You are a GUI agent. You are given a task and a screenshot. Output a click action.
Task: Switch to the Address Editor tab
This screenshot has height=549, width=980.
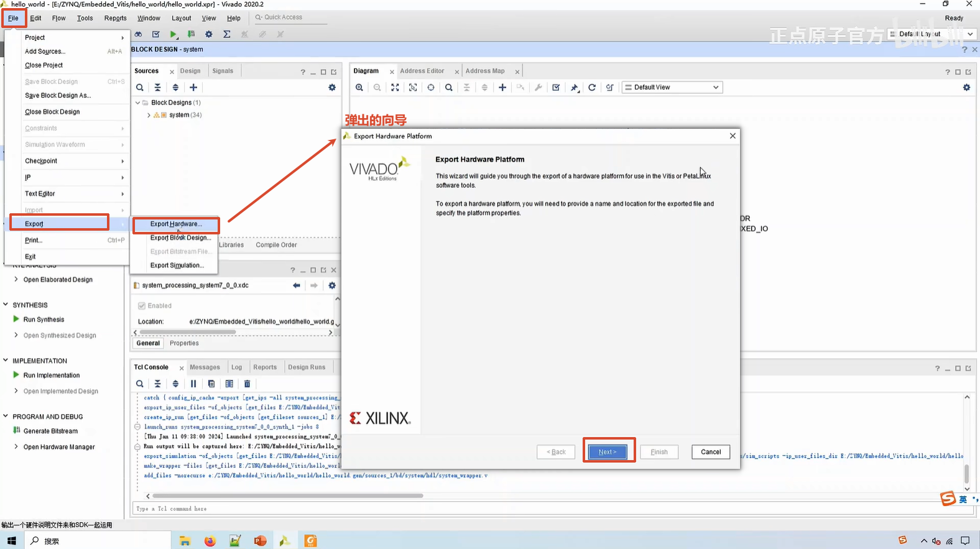[422, 71]
